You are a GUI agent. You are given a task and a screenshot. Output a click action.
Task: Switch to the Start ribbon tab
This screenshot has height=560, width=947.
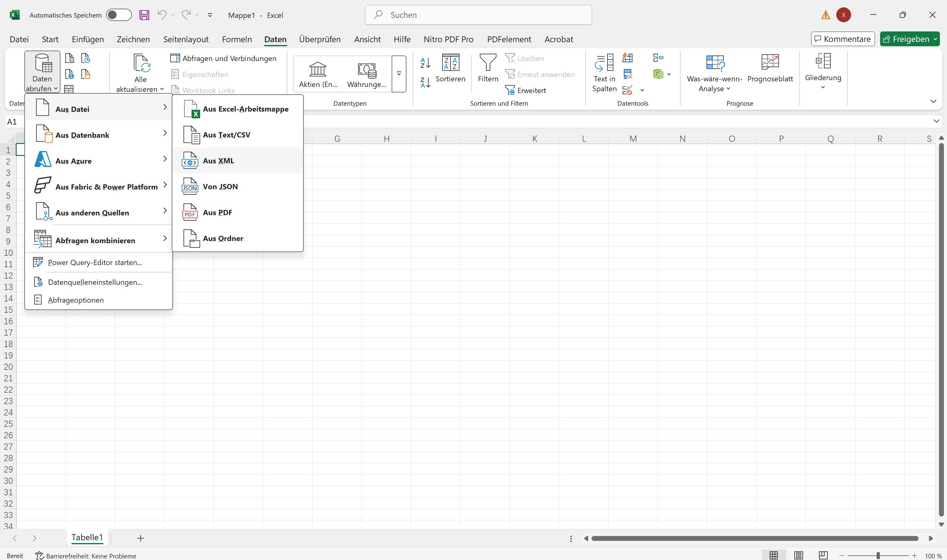tap(50, 39)
